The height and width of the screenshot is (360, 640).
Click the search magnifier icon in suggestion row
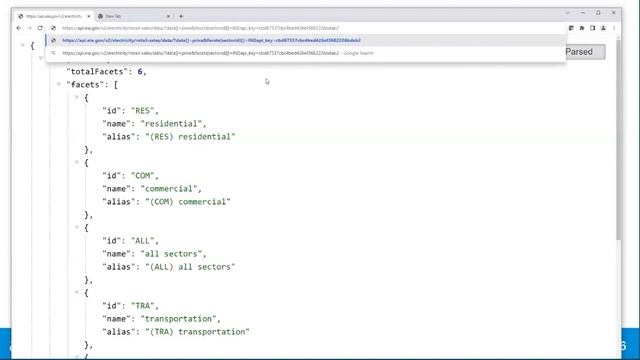pyautogui.click(x=53, y=53)
